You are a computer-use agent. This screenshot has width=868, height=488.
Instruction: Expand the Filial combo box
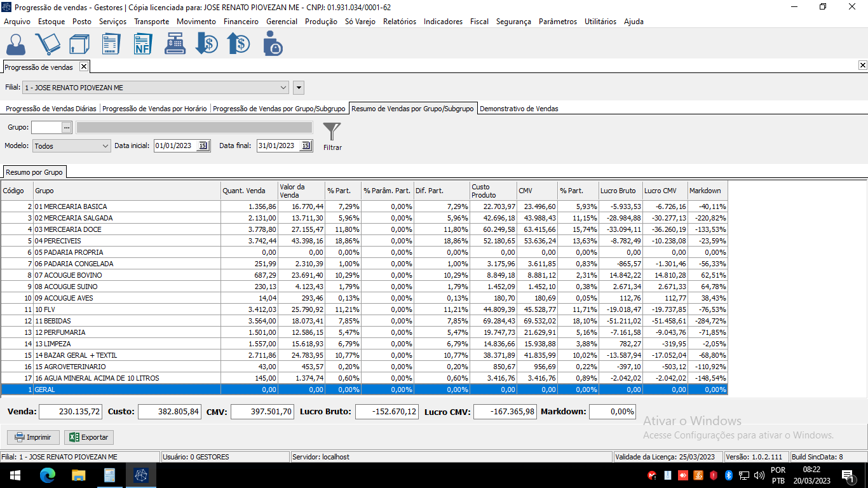coord(283,87)
